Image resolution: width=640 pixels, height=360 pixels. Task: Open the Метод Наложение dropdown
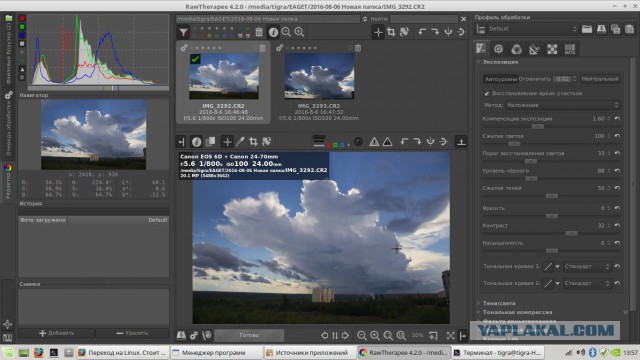pyautogui.click(x=562, y=105)
